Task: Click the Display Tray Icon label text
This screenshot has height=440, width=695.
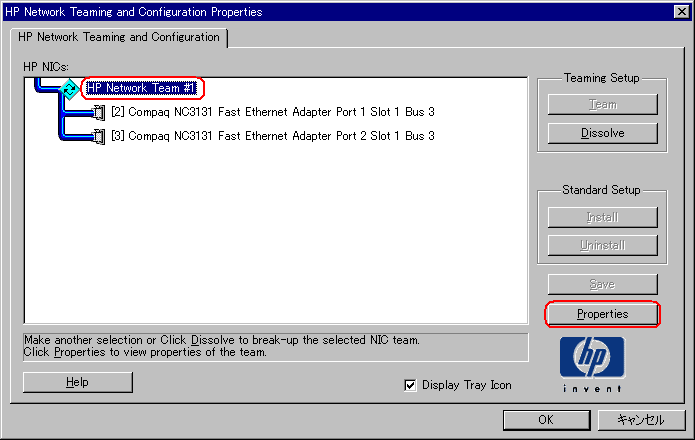Action: tap(467, 385)
